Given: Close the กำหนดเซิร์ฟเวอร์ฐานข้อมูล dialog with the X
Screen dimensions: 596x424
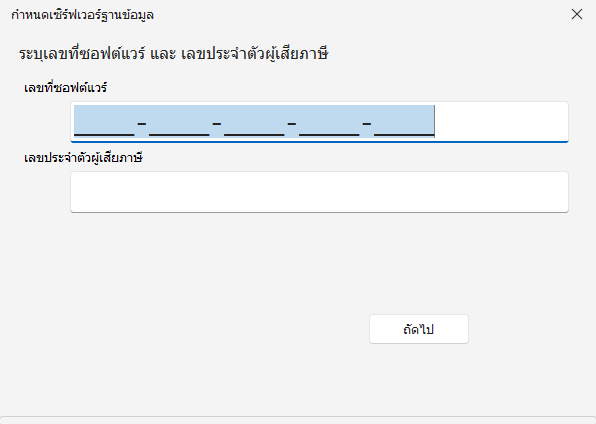Looking at the screenshot, I should point(577,14).
